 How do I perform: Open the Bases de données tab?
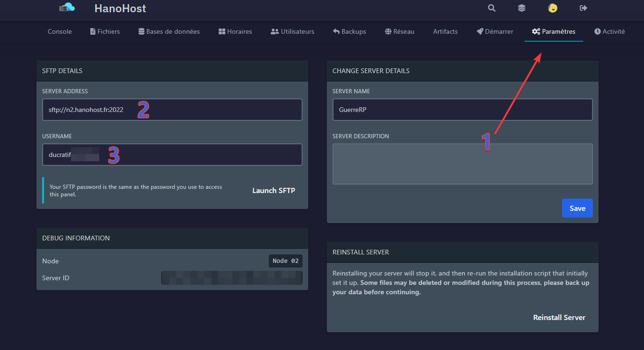click(169, 31)
